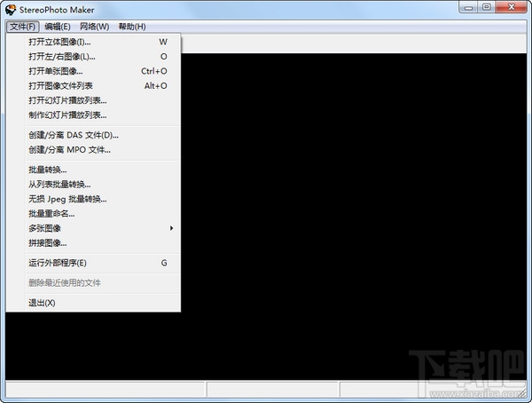Close the StereoPhoto Maker window
532x403 pixels.
[x=512, y=7]
